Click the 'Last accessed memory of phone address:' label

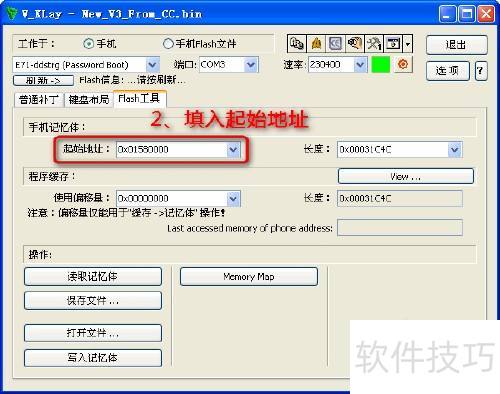(250, 228)
